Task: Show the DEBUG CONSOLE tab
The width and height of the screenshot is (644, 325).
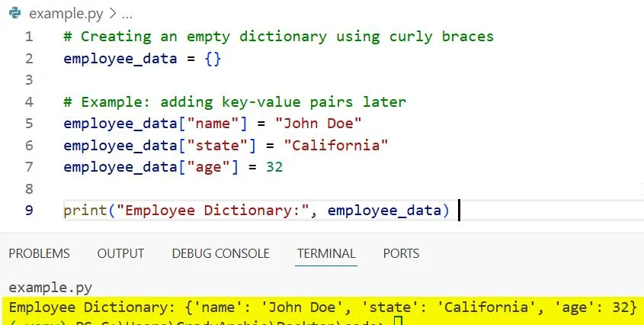Action: [x=220, y=253]
